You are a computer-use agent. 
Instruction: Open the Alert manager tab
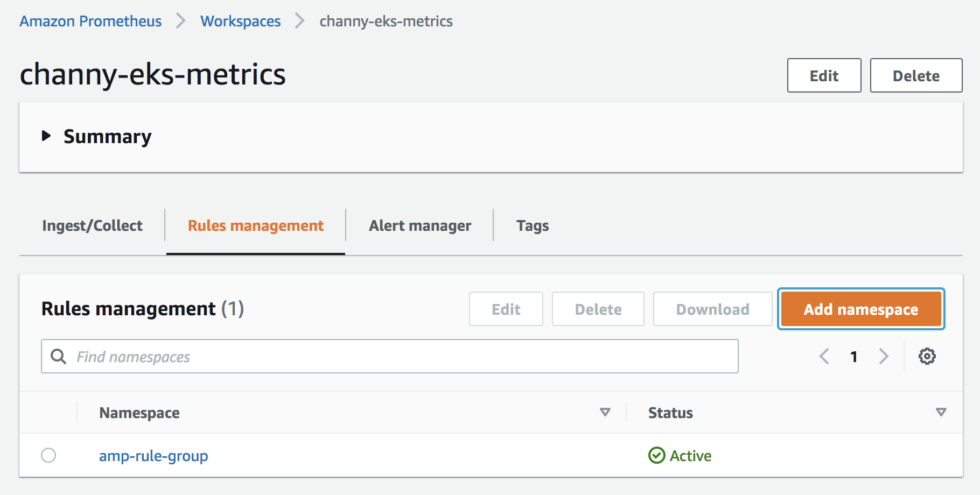(420, 225)
